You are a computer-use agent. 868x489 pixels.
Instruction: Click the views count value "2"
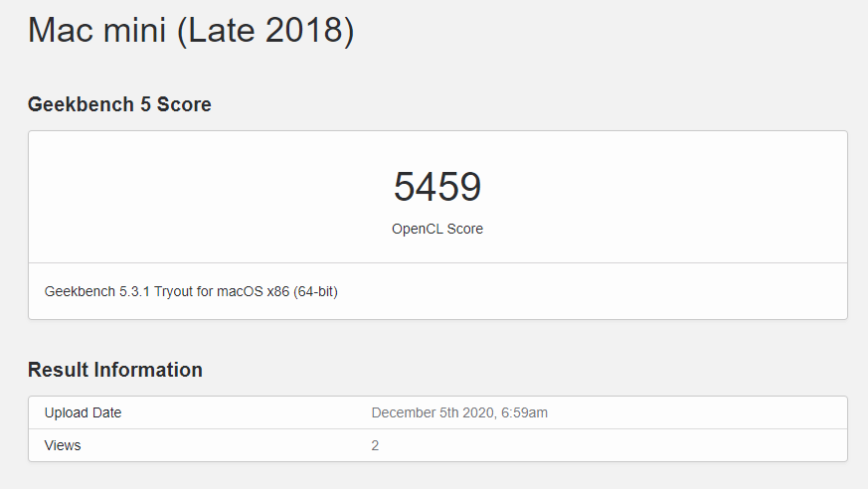tap(375, 445)
